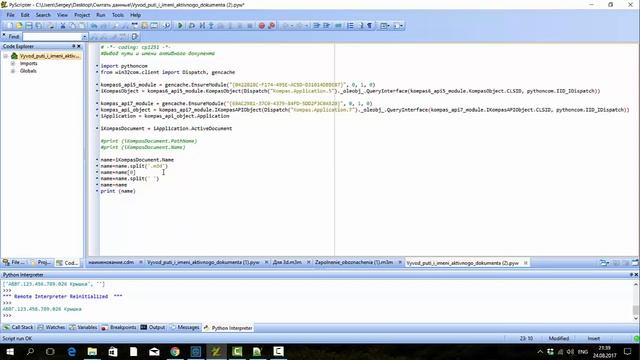This screenshot has height=360, width=640.
Task: Open the Search menu
Action: [x=43, y=15]
